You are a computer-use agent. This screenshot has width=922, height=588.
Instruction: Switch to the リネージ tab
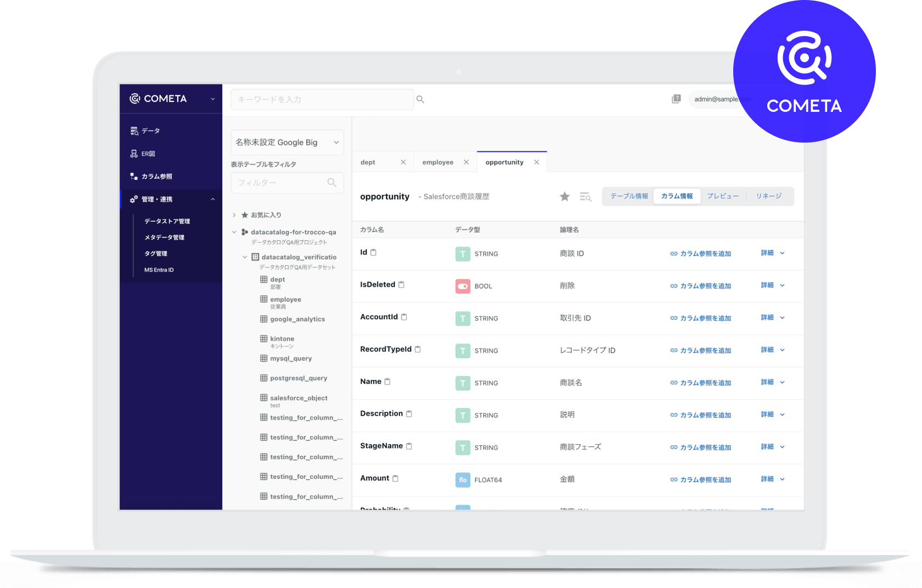(768, 196)
